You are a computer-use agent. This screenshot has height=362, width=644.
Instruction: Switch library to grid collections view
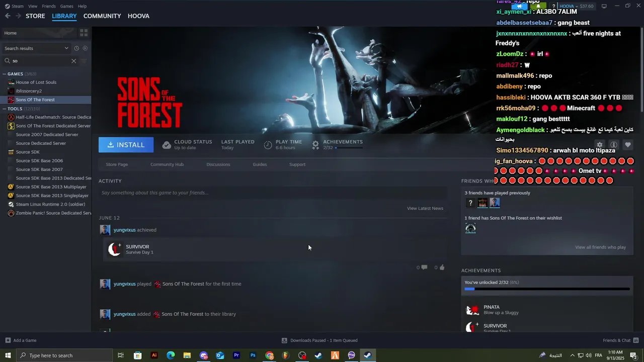click(84, 33)
